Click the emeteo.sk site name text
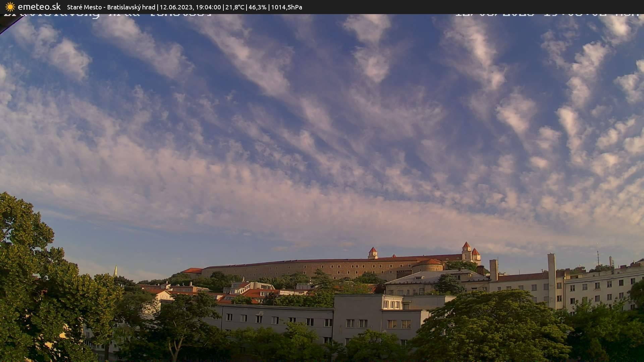Screen dimensions: 644x362 39,7
